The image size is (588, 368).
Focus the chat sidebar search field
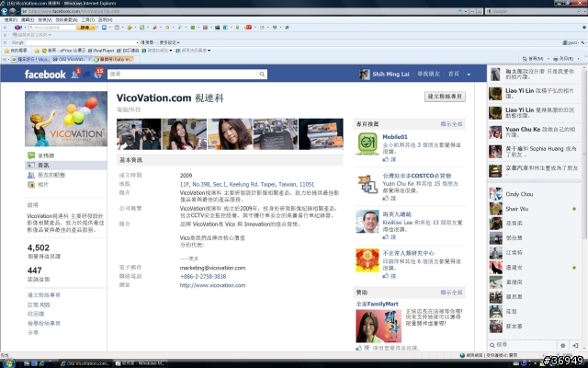coord(523,345)
